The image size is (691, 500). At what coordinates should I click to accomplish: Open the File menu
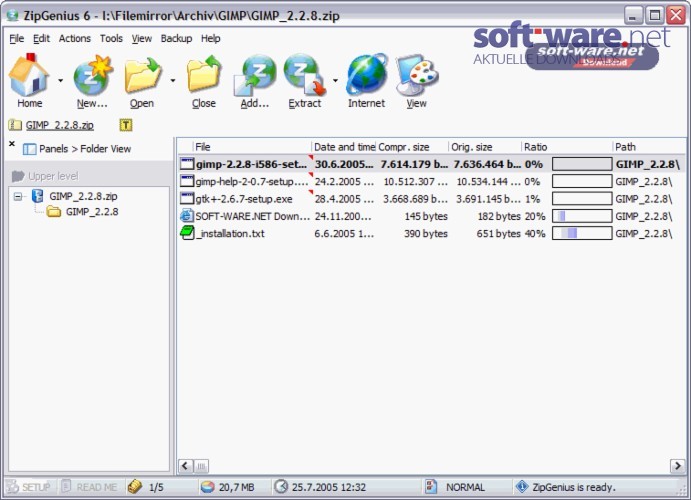tap(17, 39)
